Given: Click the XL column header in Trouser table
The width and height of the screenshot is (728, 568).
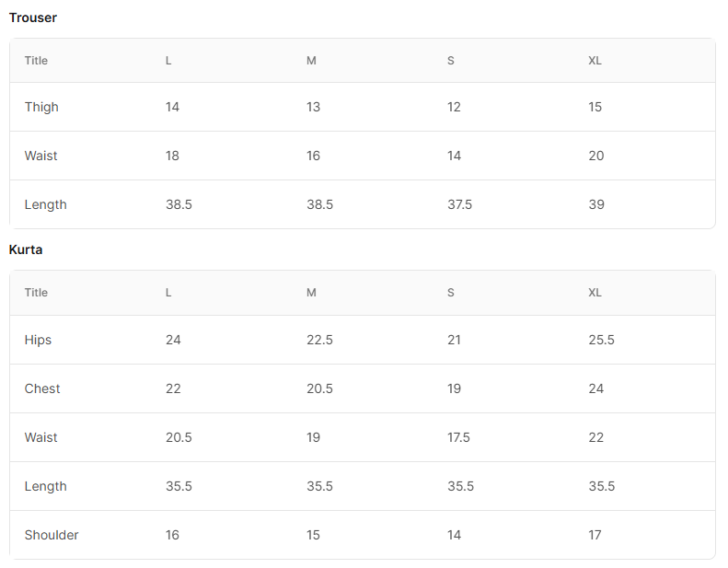Looking at the screenshot, I should click(x=595, y=61).
